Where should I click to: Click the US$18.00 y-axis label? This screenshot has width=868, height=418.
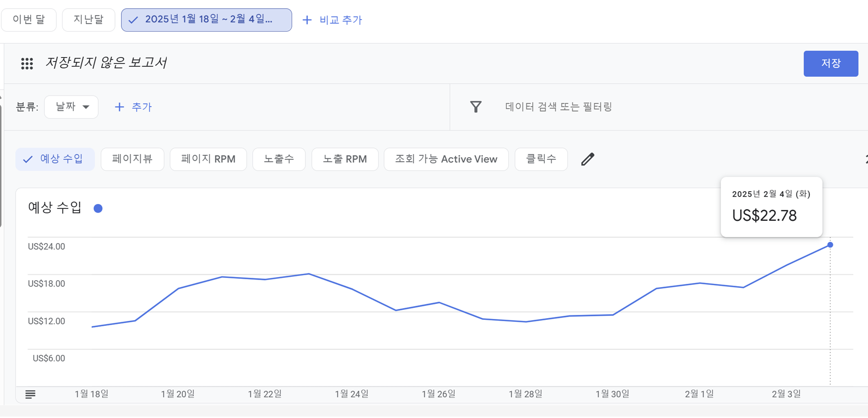tap(47, 284)
